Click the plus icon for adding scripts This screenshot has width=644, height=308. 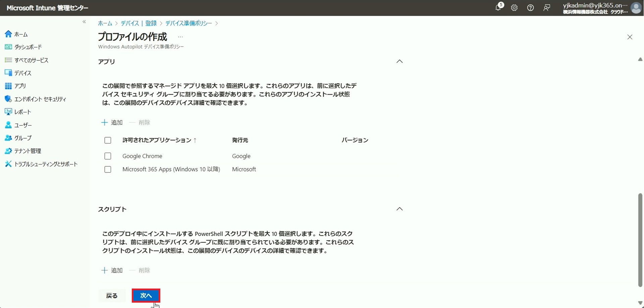click(x=104, y=270)
